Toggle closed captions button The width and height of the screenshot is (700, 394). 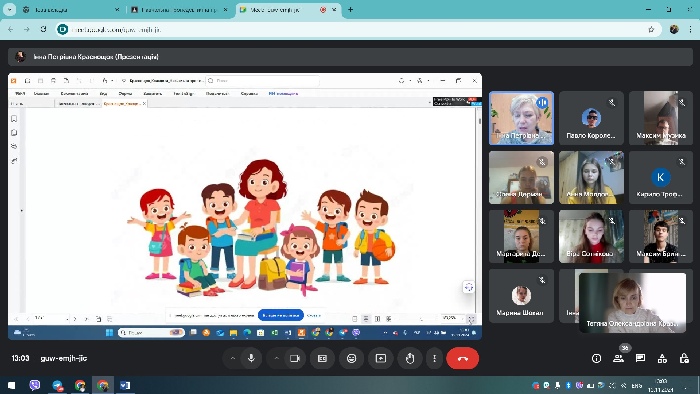click(x=322, y=358)
